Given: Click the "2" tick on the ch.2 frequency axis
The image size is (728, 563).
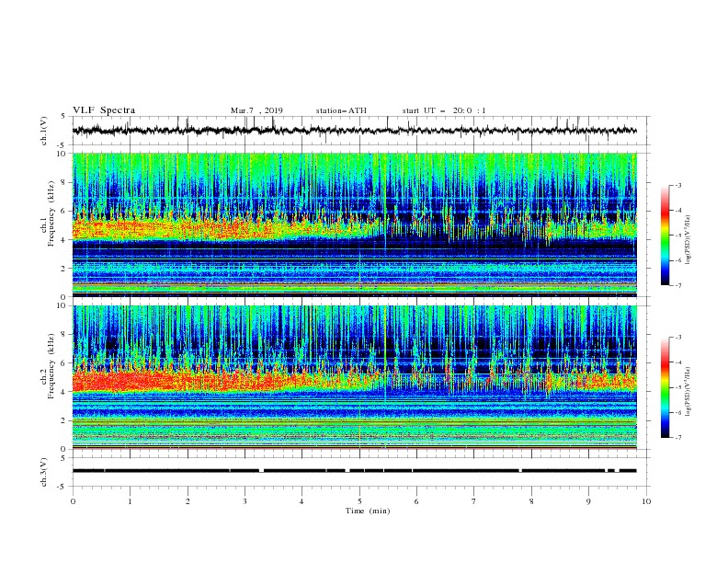Looking at the screenshot, I should pos(64,420).
